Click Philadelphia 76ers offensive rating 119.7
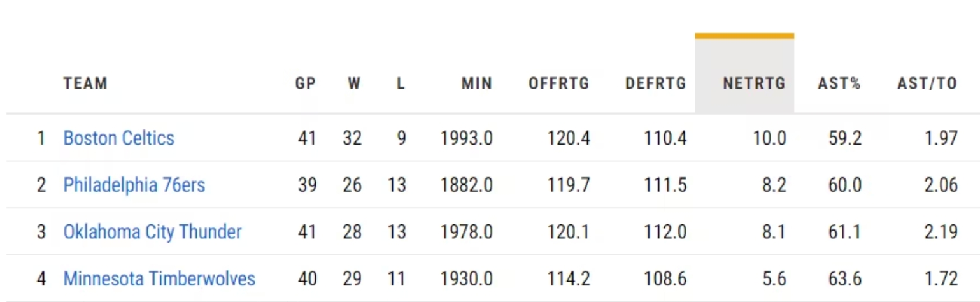Viewport: 980px width, 302px height. tap(569, 185)
